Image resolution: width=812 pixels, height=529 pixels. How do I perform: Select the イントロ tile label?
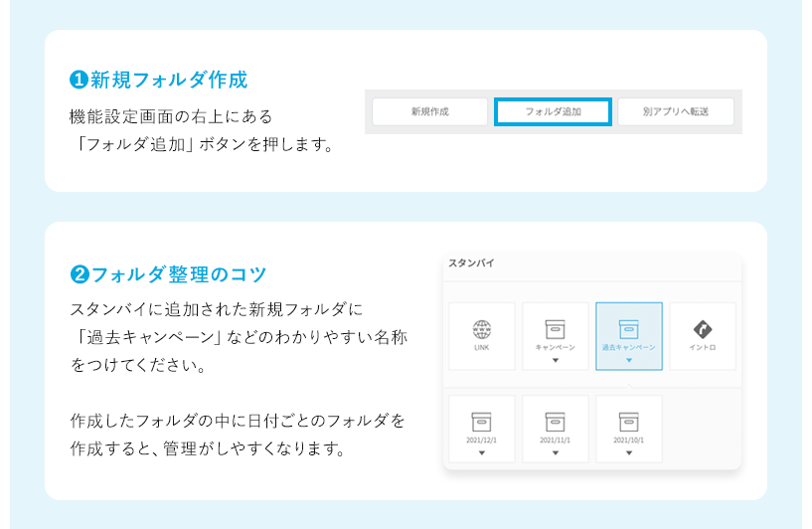click(x=703, y=348)
